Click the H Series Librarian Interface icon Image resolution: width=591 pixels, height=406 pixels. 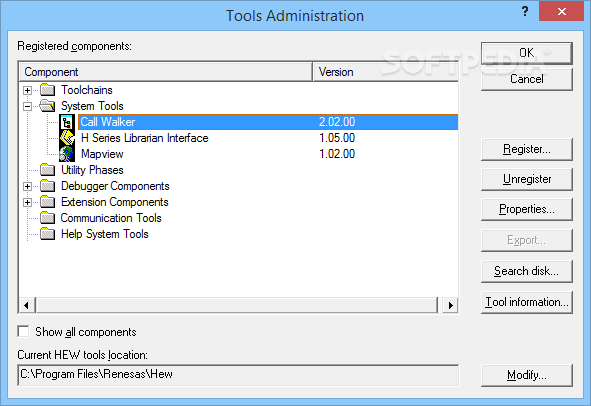[x=67, y=138]
